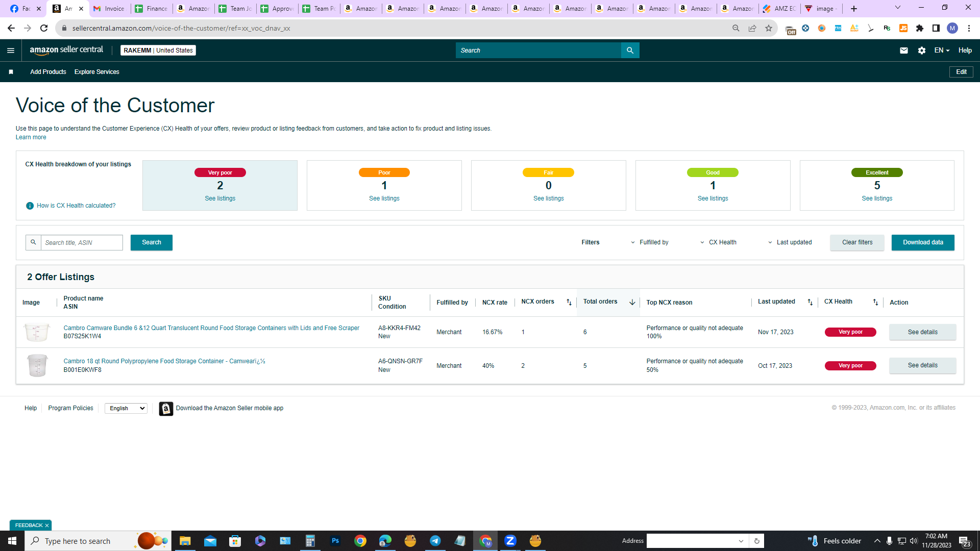Open the hamburger navigation menu
This screenshot has height=551, width=980.
click(x=11, y=50)
